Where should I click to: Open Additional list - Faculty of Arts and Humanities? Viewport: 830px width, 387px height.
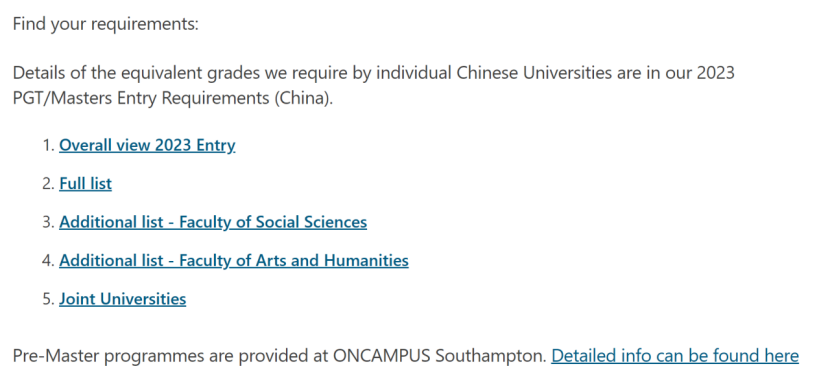233,260
